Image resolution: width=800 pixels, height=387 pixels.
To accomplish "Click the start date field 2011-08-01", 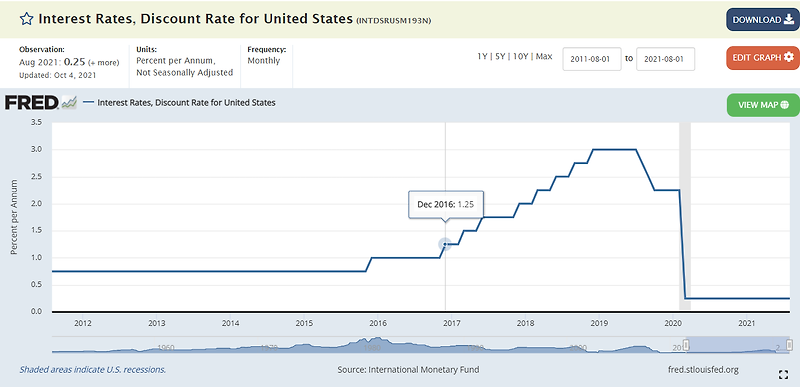I will [592, 59].
